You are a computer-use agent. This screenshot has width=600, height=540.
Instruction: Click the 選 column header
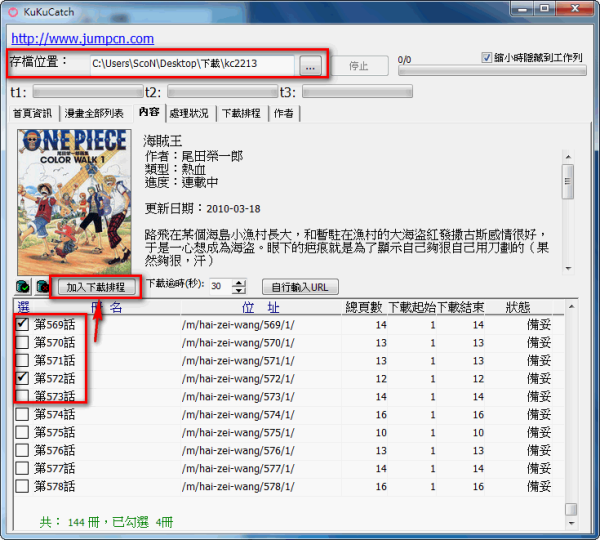click(24, 307)
